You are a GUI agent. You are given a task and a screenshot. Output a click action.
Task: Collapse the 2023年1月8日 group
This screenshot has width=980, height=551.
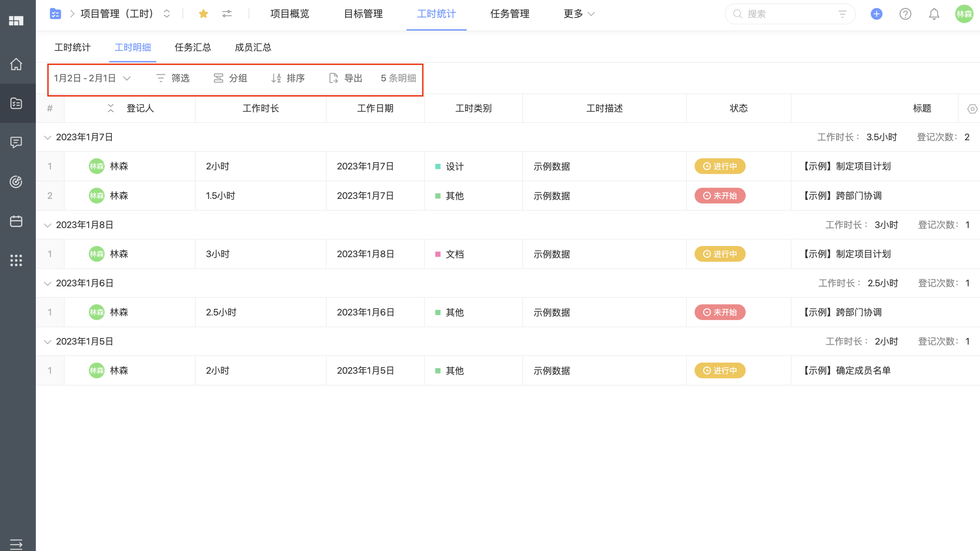click(48, 225)
